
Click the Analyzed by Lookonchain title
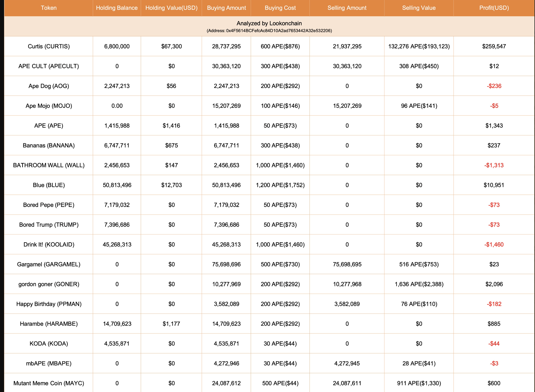point(269,23)
